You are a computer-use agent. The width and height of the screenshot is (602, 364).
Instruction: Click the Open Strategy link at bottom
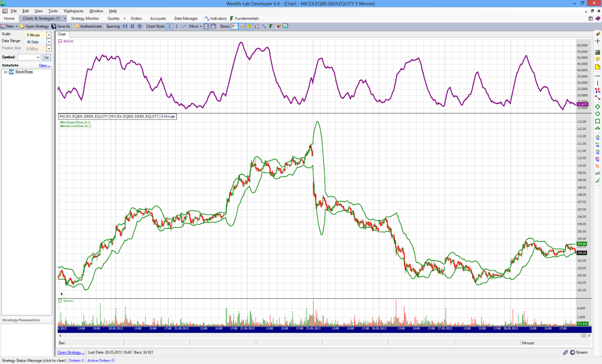point(70,352)
